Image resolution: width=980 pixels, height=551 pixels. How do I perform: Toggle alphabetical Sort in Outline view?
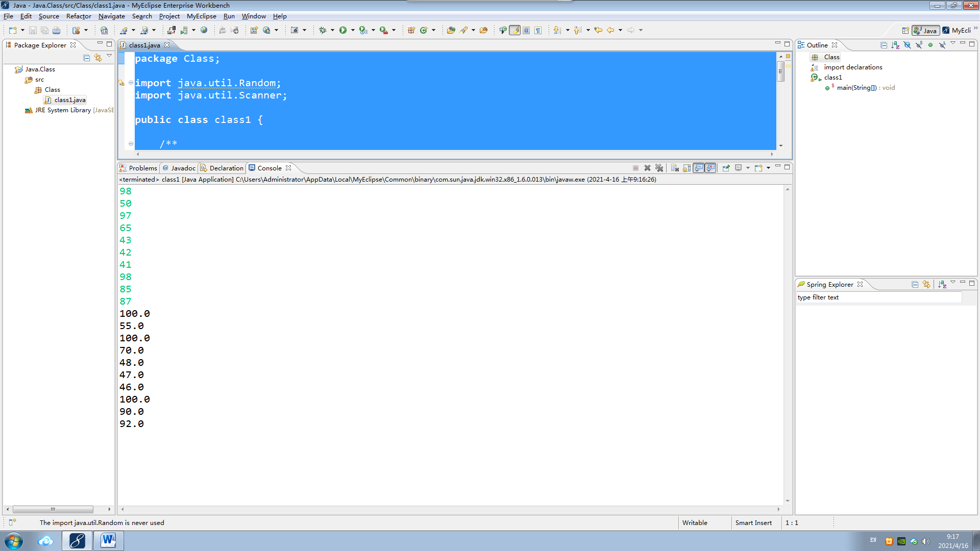click(895, 45)
